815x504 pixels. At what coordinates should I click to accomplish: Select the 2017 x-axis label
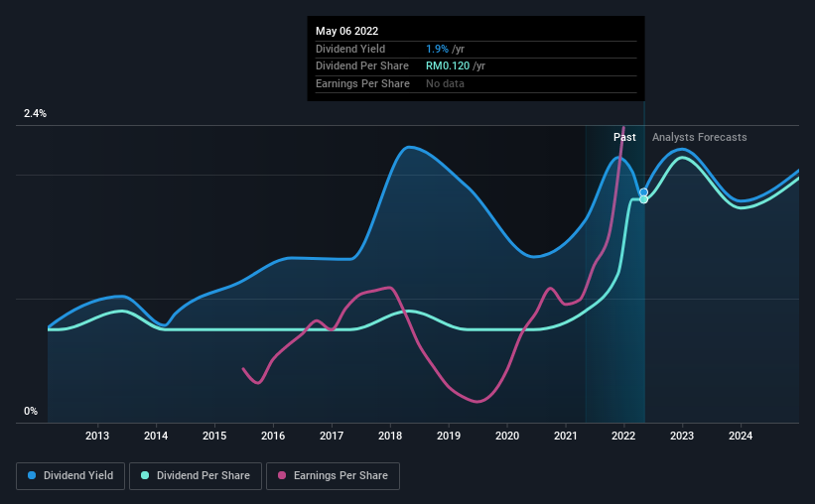click(x=332, y=436)
